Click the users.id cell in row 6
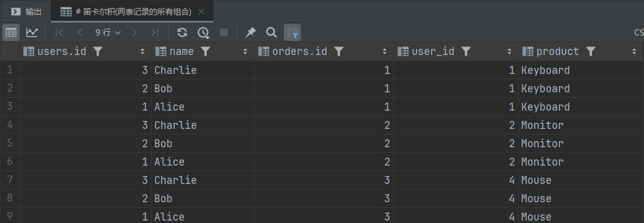 click(86, 162)
